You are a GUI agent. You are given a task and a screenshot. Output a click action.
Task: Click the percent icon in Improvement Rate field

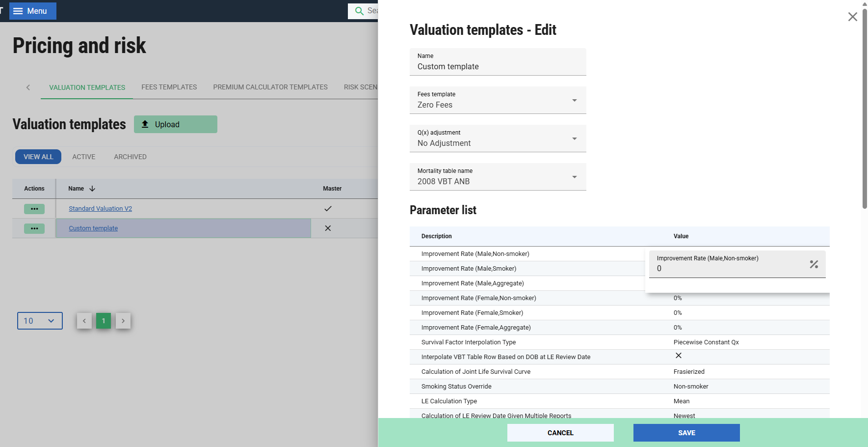coord(814,264)
